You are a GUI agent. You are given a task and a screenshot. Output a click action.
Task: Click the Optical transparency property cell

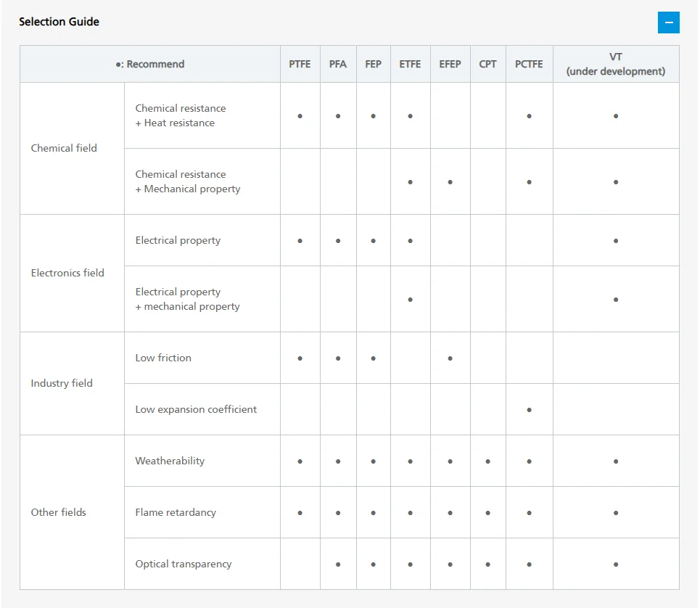pyautogui.click(x=184, y=564)
